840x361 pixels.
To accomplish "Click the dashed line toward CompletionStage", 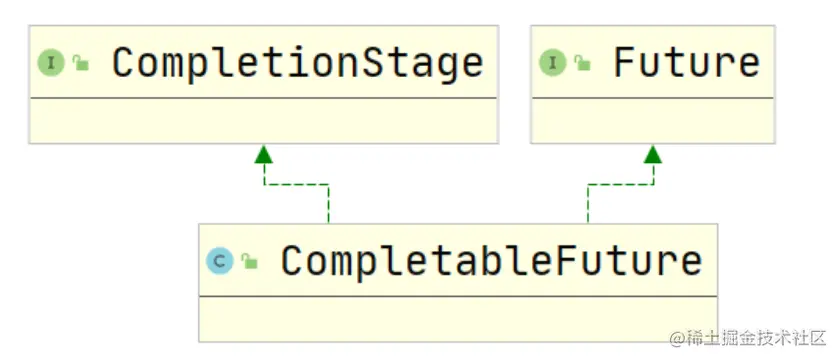I will pos(296,185).
